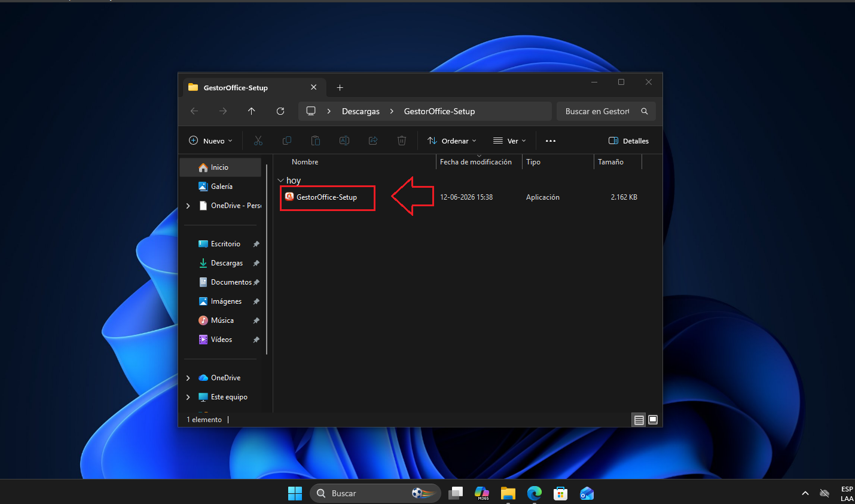Switch to large thumbnails view in status bar
Viewport: 855px width, 504px height.
[x=653, y=420]
